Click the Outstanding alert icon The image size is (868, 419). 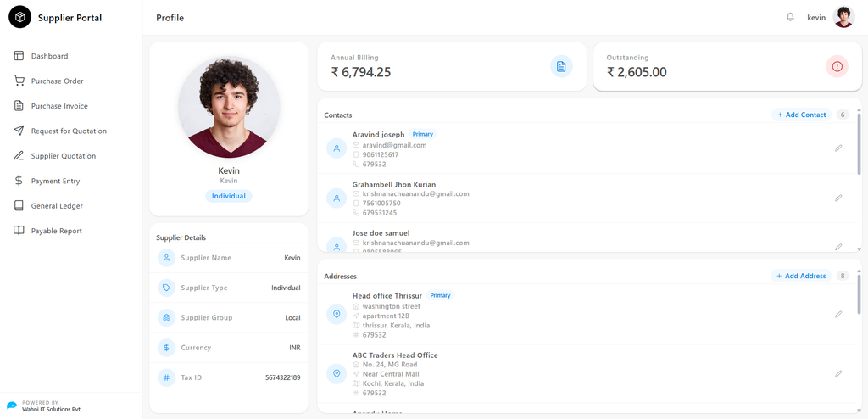[837, 66]
